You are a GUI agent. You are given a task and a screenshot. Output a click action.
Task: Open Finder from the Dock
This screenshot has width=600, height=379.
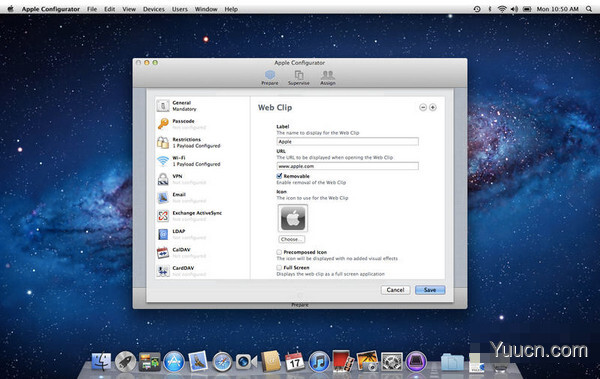pyautogui.click(x=101, y=361)
